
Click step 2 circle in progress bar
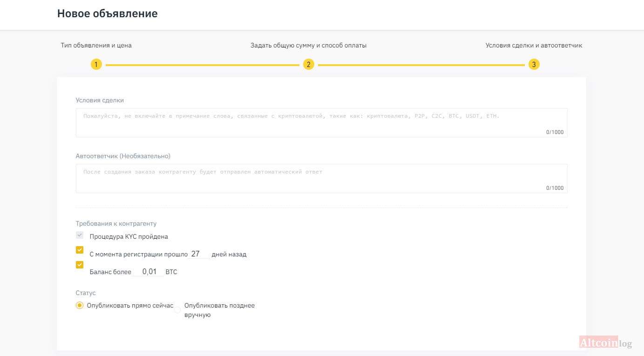tap(308, 65)
